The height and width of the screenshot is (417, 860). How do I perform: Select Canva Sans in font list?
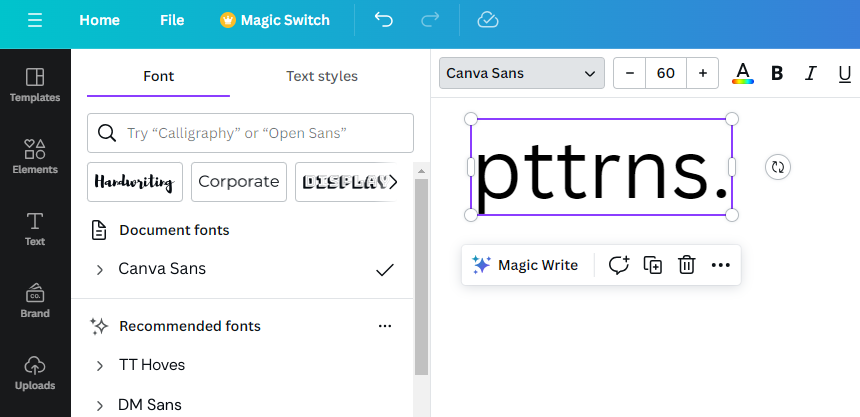click(162, 269)
